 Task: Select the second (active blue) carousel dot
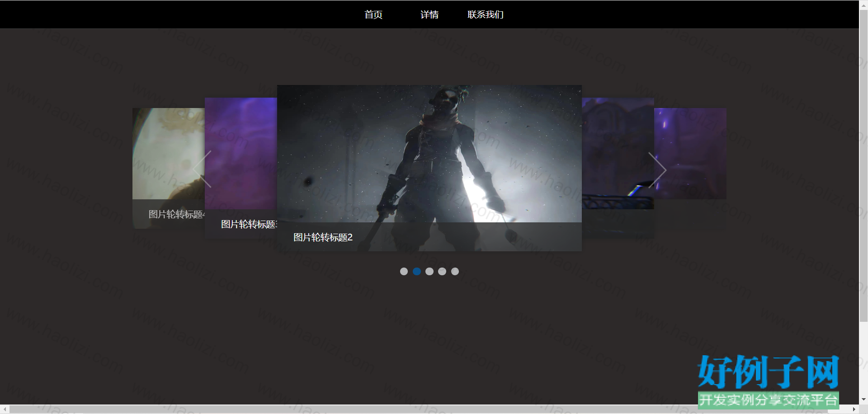pyautogui.click(x=417, y=271)
